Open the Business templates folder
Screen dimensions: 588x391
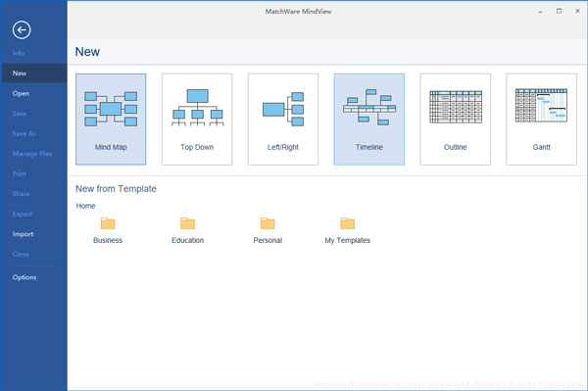pos(108,223)
